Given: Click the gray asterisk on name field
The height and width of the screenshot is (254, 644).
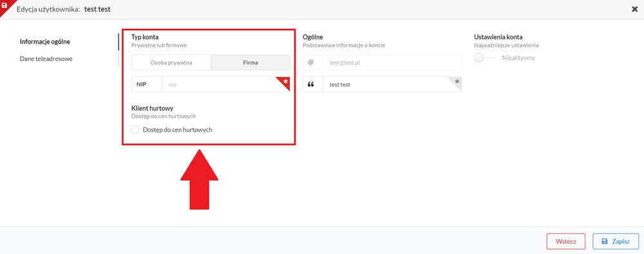Looking at the screenshot, I should [x=457, y=82].
